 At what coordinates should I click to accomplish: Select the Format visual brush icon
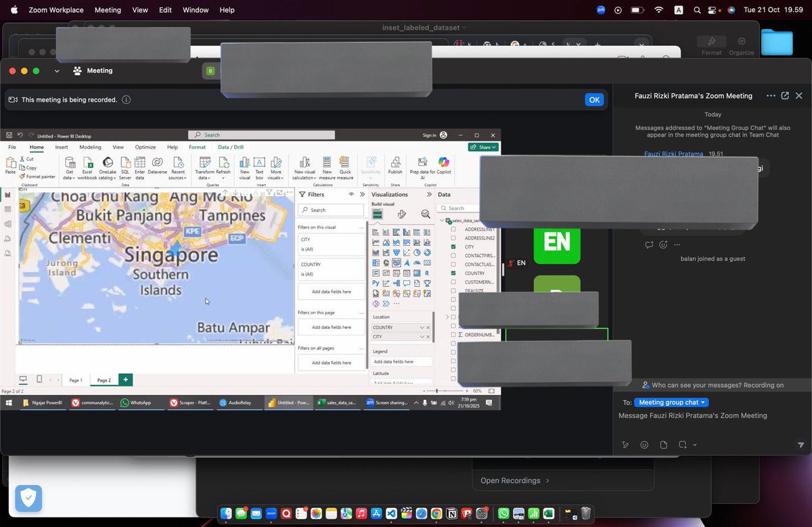tap(402, 214)
